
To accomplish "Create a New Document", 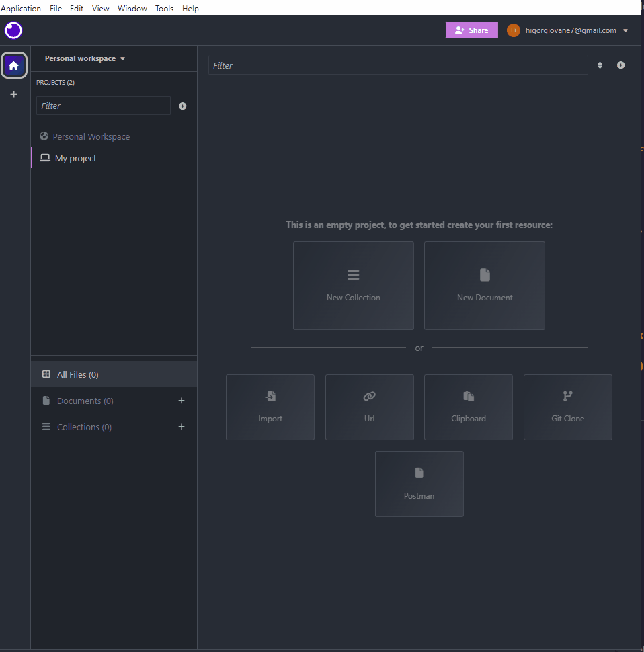I will [484, 286].
